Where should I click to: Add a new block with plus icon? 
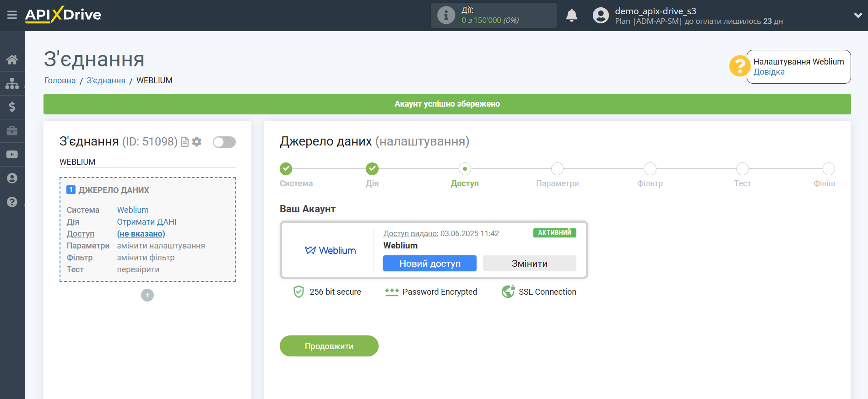coord(147,295)
